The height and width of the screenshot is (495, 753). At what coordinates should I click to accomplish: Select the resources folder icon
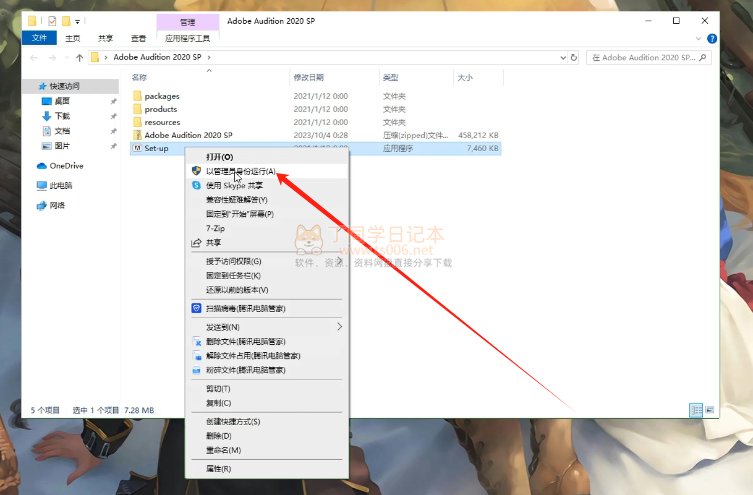tap(137, 122)
